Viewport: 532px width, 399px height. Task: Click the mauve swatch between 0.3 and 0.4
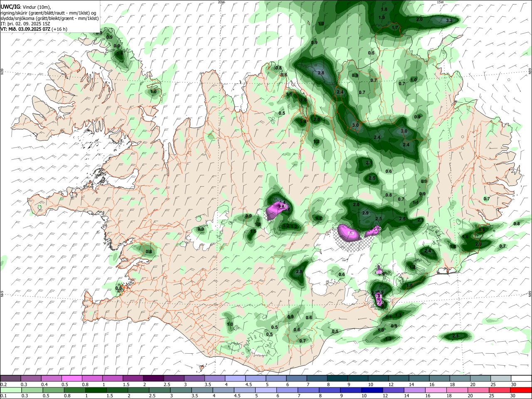tap(31, 379)
